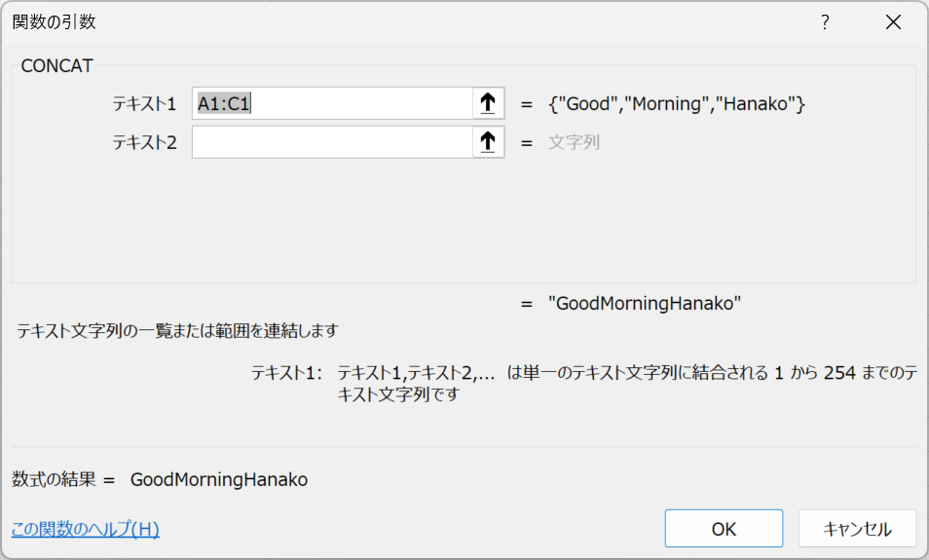Close the 関数の引数 dialog with X
Image resolution: width=929 pixels, height=560 pixels.
pos(893,22)
